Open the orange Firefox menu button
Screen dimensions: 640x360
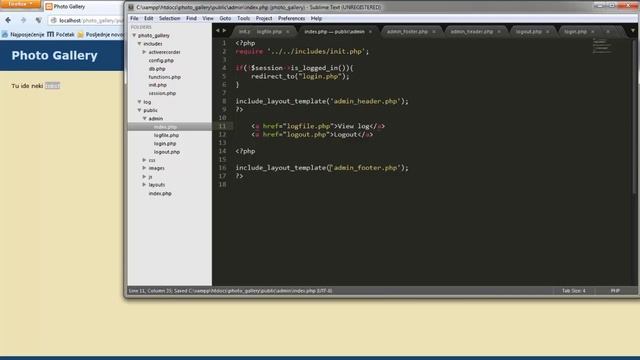click(20, 4)
